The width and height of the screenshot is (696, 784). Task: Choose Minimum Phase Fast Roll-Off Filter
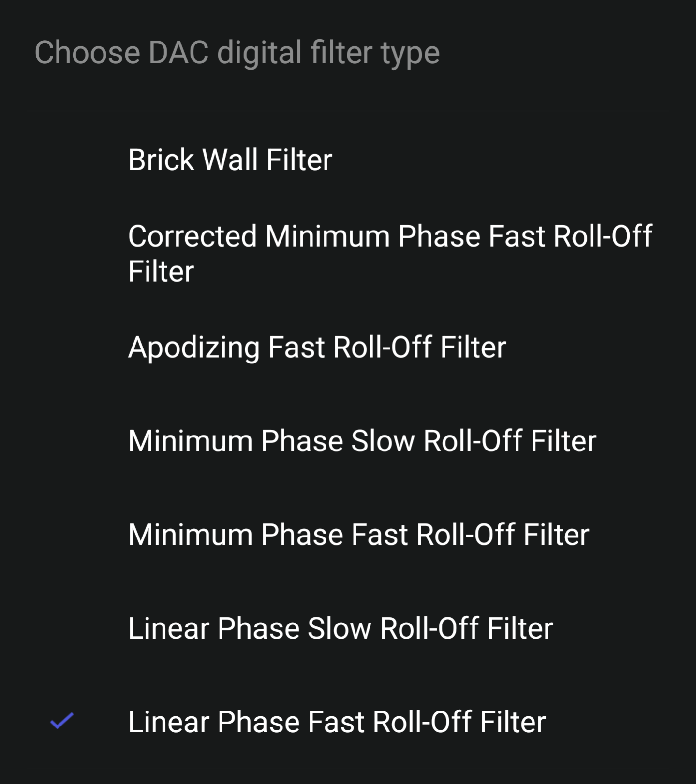pyautogui.click(x=358, y=535)
